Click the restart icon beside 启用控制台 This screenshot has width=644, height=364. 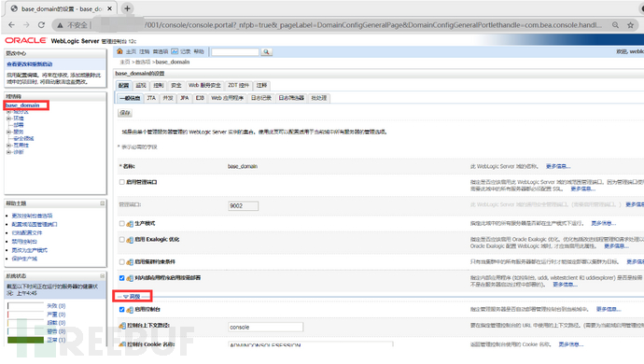pyautogui.click(x=130, y=310)
